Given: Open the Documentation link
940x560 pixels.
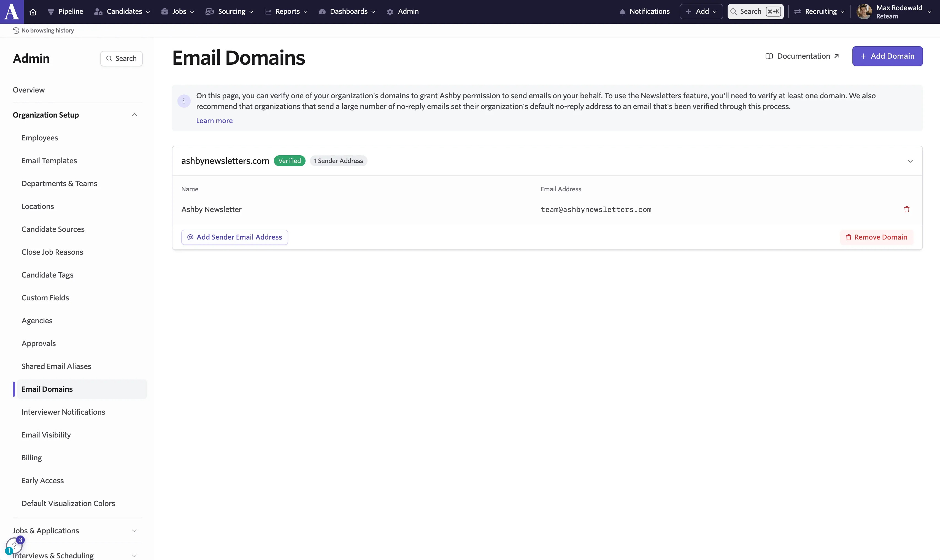Looking at the screenshot, I should (802, 56).
